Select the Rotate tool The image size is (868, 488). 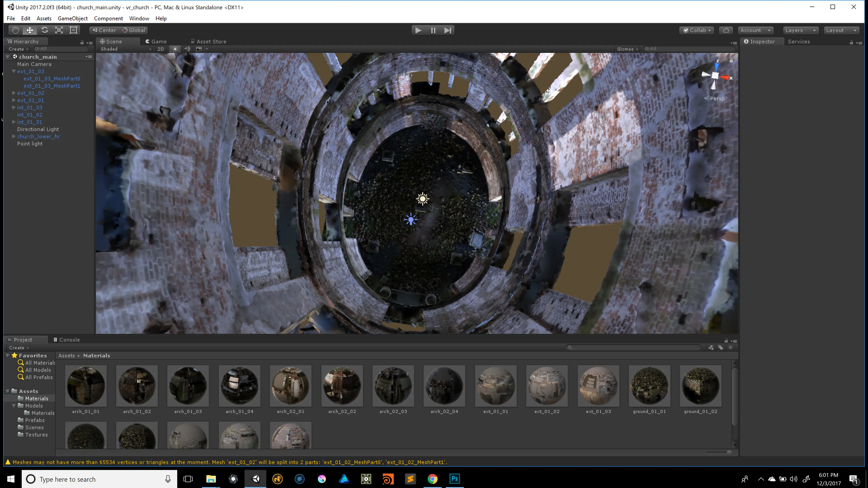pos(45,30)
